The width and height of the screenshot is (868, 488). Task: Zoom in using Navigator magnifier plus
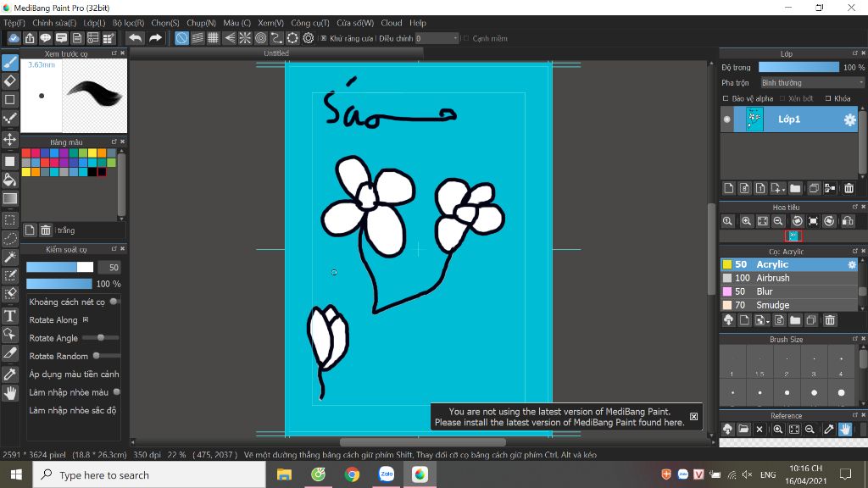click(x=746, y=221)
